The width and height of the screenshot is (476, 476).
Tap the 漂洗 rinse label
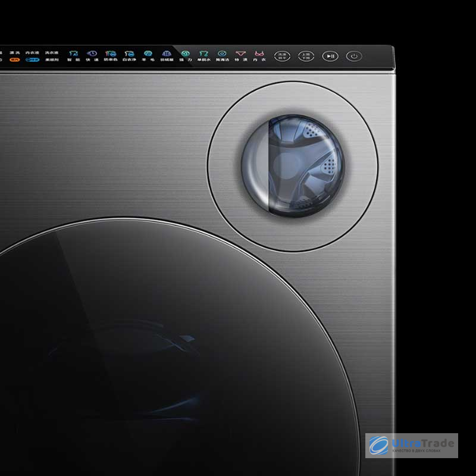click(x=14, y=53)
